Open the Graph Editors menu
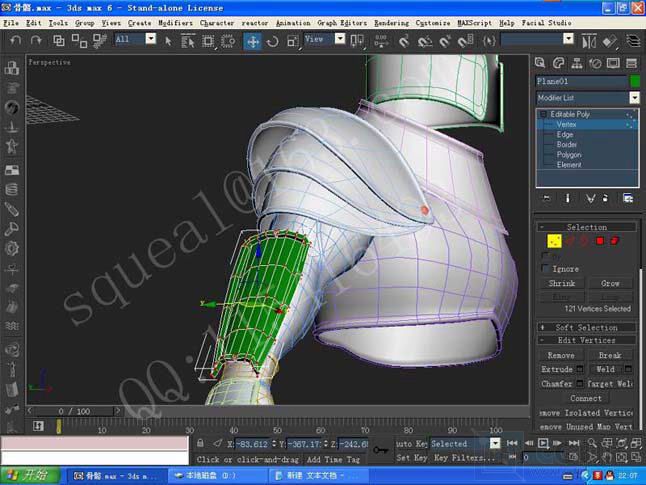 pos(342,23)
